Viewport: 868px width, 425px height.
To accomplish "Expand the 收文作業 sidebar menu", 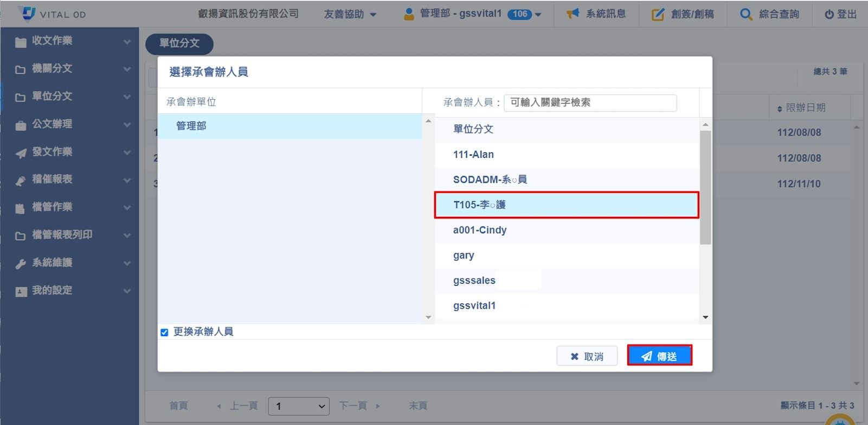I will (x=69, y=41).
